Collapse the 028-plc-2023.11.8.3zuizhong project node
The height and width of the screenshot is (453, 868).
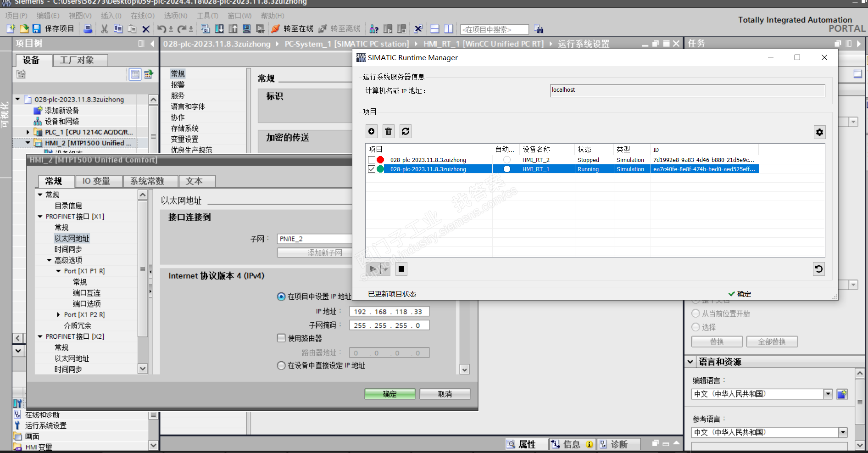18,99
